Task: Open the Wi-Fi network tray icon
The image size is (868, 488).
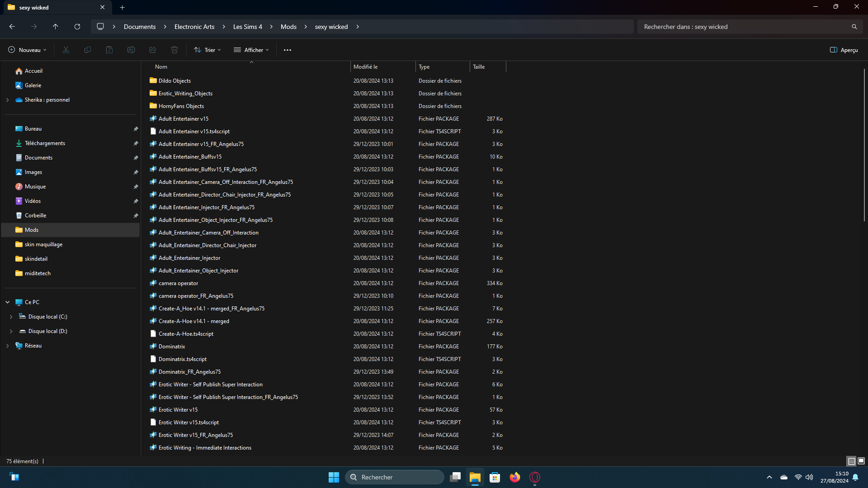Action: tap(798, 477)
